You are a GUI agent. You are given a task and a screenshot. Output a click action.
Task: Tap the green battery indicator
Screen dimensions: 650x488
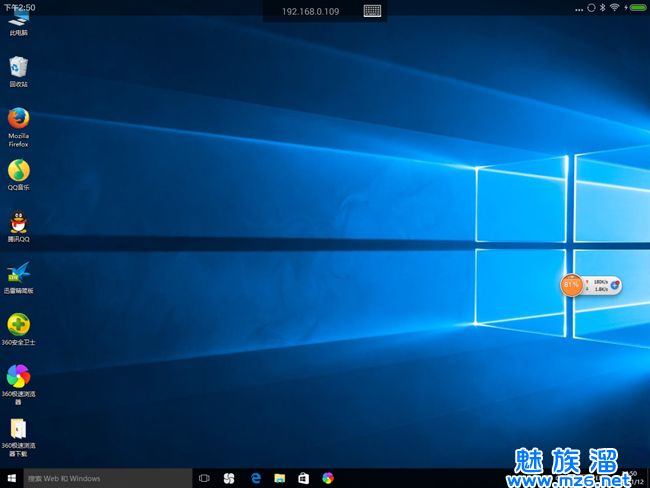638,7
